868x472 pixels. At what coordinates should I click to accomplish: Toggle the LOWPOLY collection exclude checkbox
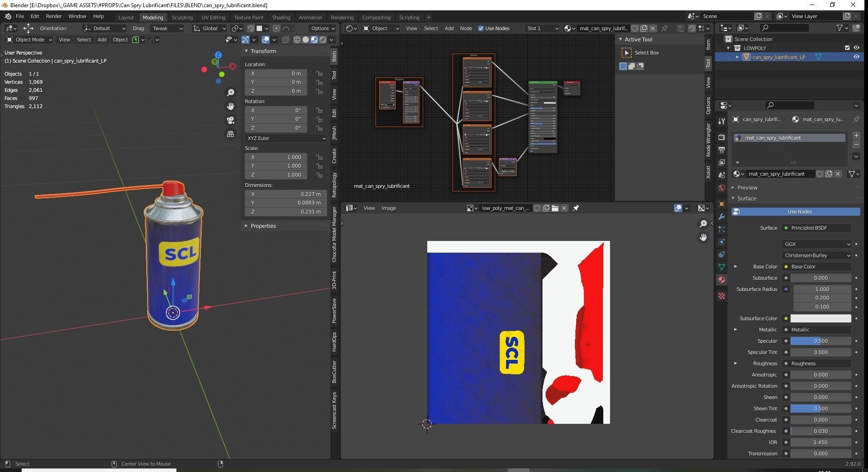[x=847, y=48]
